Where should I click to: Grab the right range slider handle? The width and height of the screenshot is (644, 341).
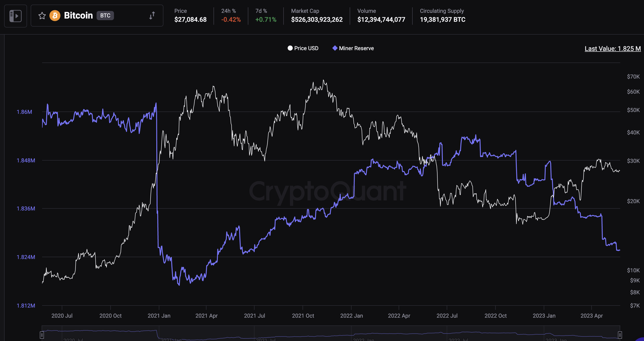coord(620,335)
